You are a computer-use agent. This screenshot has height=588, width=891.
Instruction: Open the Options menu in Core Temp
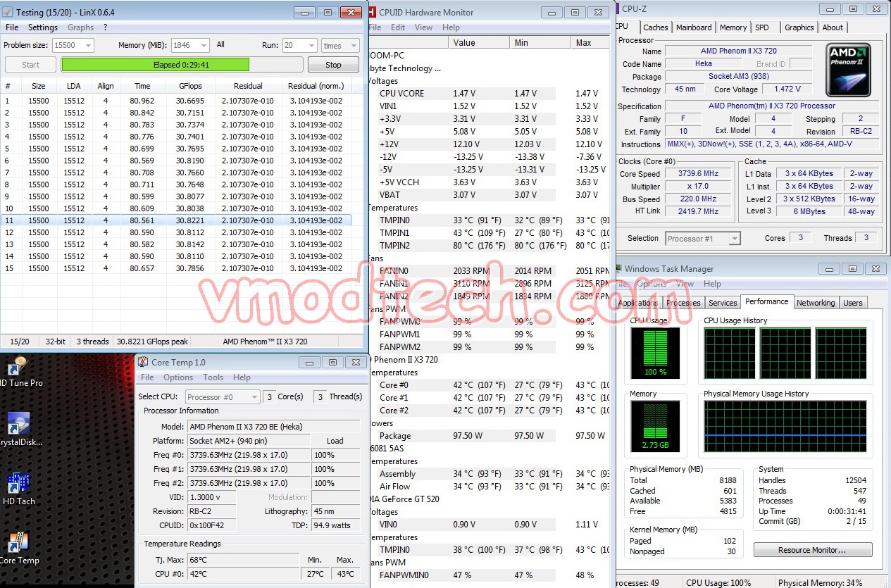[x=178, y=377]
